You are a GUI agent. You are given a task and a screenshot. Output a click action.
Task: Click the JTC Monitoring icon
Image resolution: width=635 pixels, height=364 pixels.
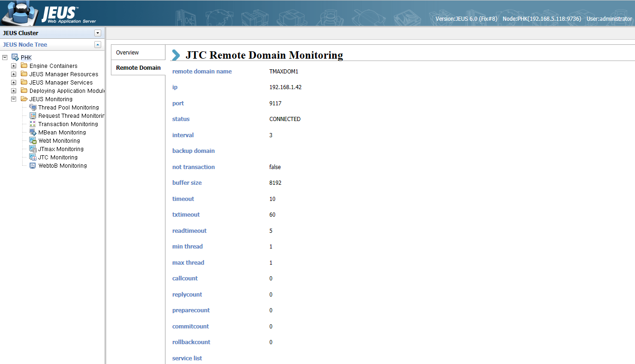click(x=32, y=157)
